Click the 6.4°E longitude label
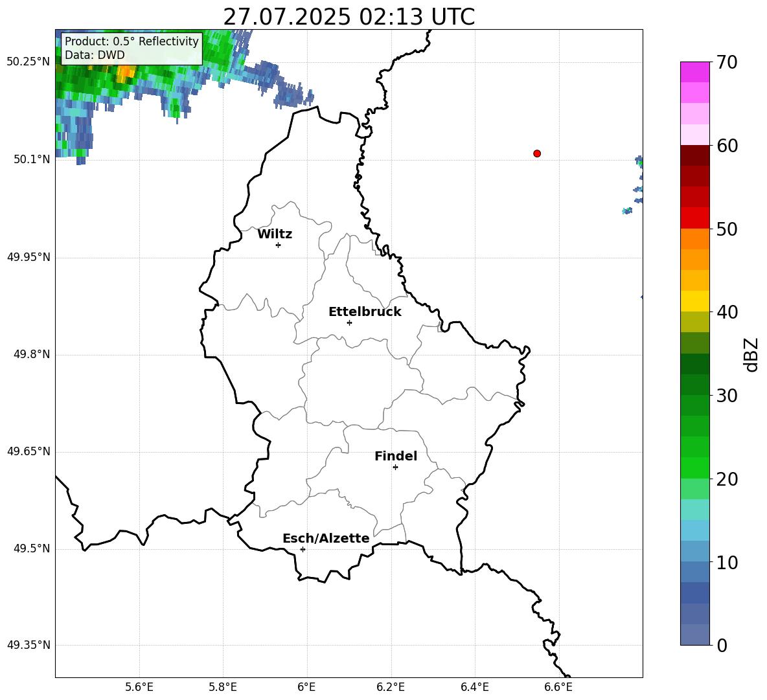This screenshot has height=700, width=767. 474,687
